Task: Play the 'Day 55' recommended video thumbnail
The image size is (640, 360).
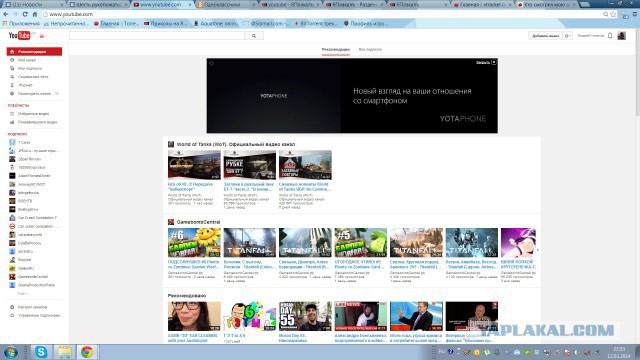Action: point(305,316)
